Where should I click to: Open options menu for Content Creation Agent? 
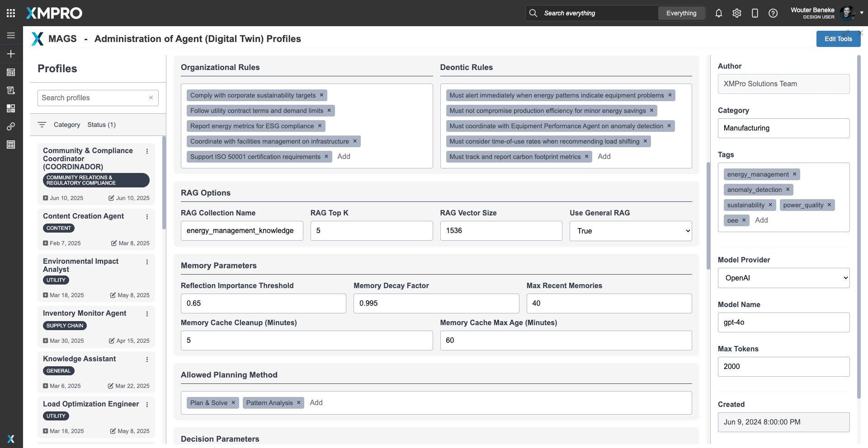(147, 217)
